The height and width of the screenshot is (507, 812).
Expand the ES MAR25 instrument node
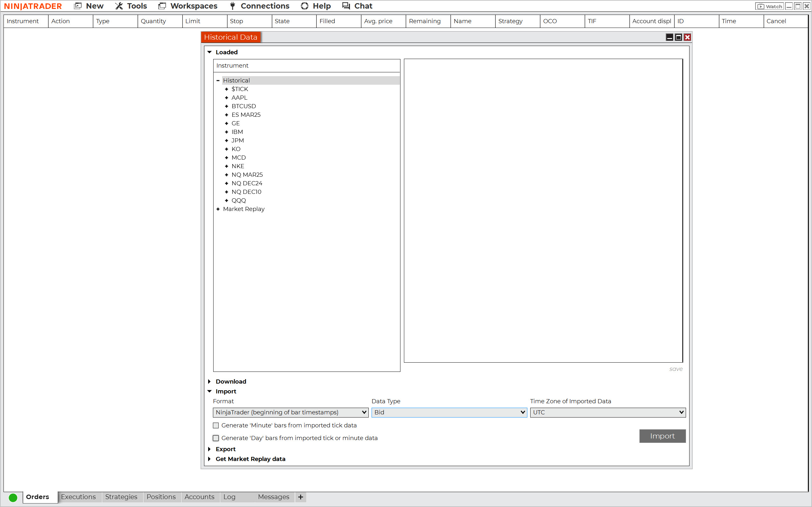[x=226, y=115]
